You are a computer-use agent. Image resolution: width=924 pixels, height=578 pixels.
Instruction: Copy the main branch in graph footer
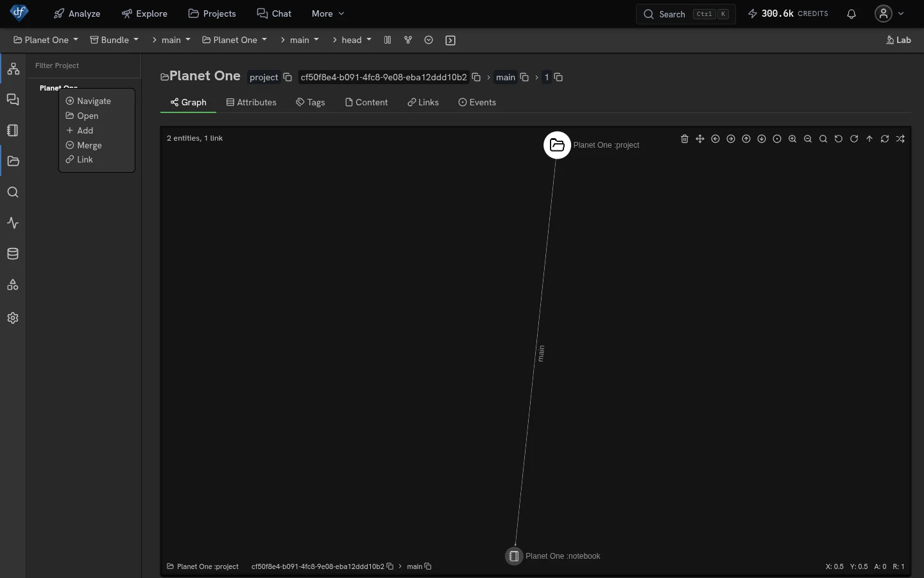click(428, 566)
